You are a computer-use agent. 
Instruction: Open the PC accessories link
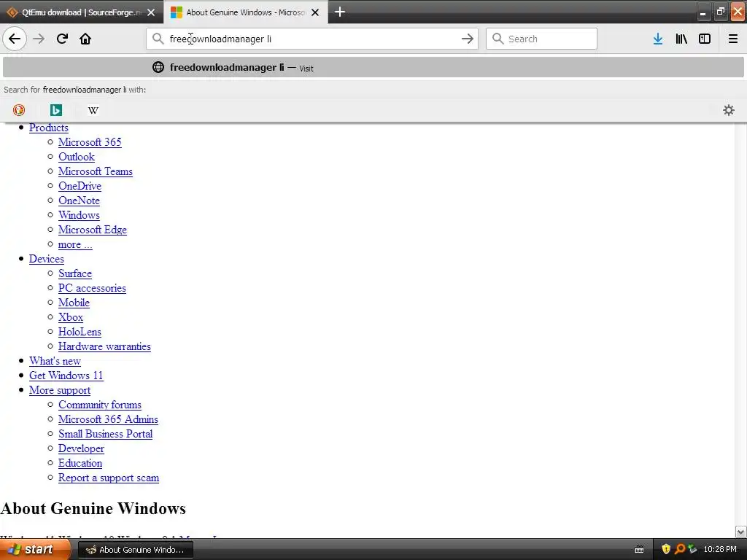(92, 288)
